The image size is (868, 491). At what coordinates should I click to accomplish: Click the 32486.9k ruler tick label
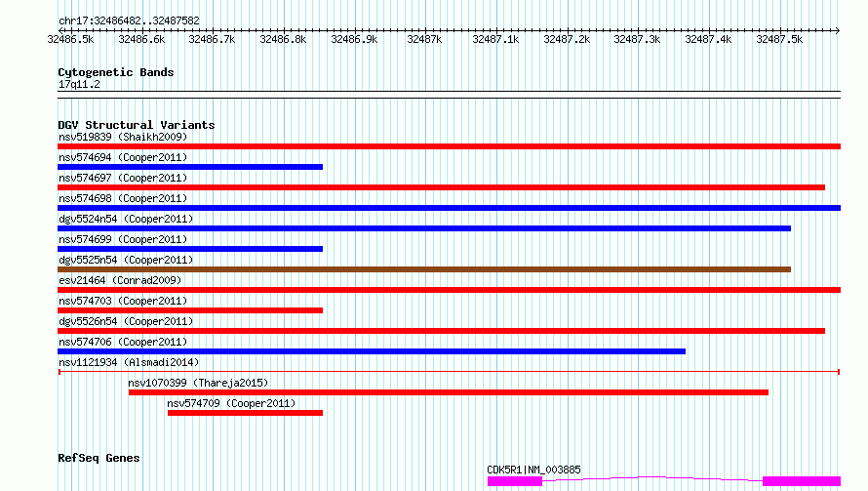tap(354, 39)
